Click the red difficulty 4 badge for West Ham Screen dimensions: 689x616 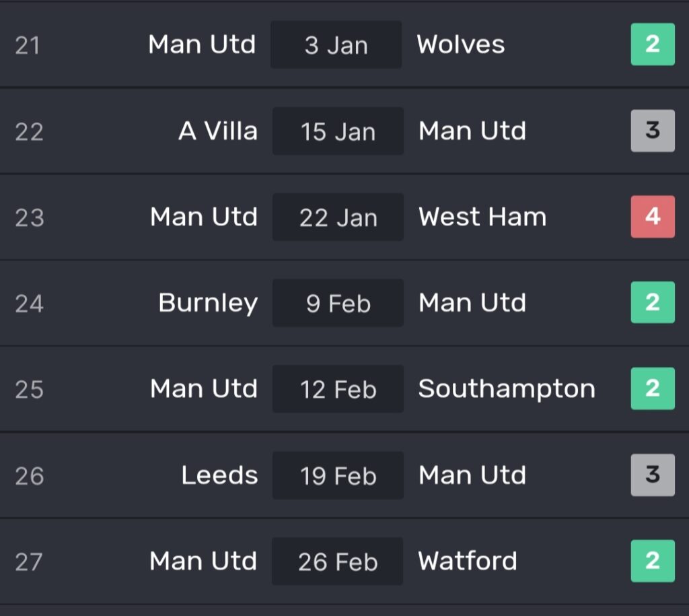[x=653, y=217]
